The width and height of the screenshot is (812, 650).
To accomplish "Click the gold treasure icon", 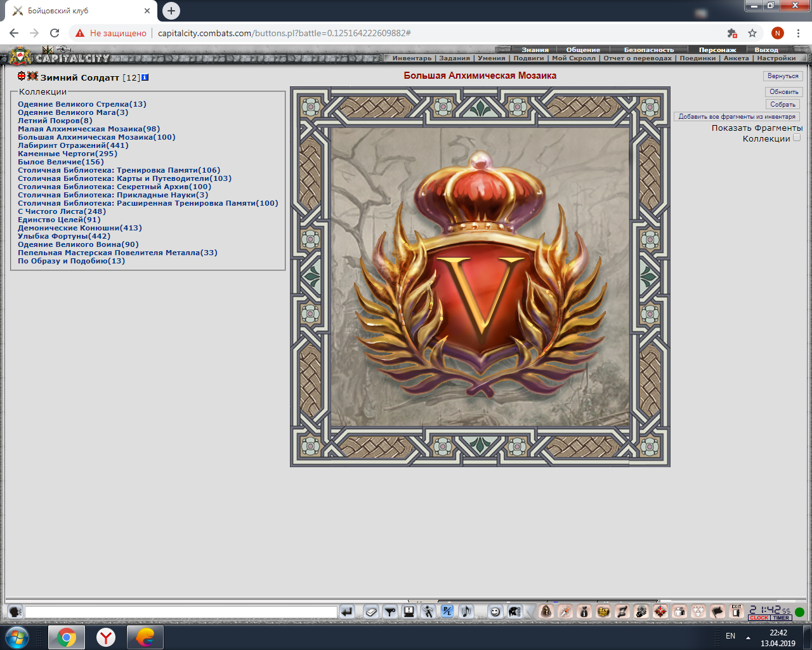I will [x=603, y=612].
